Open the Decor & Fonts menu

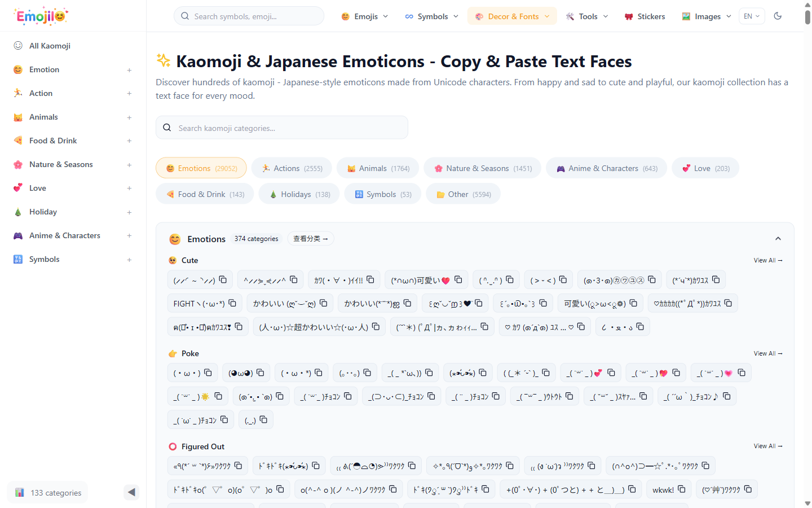[512, 16]
